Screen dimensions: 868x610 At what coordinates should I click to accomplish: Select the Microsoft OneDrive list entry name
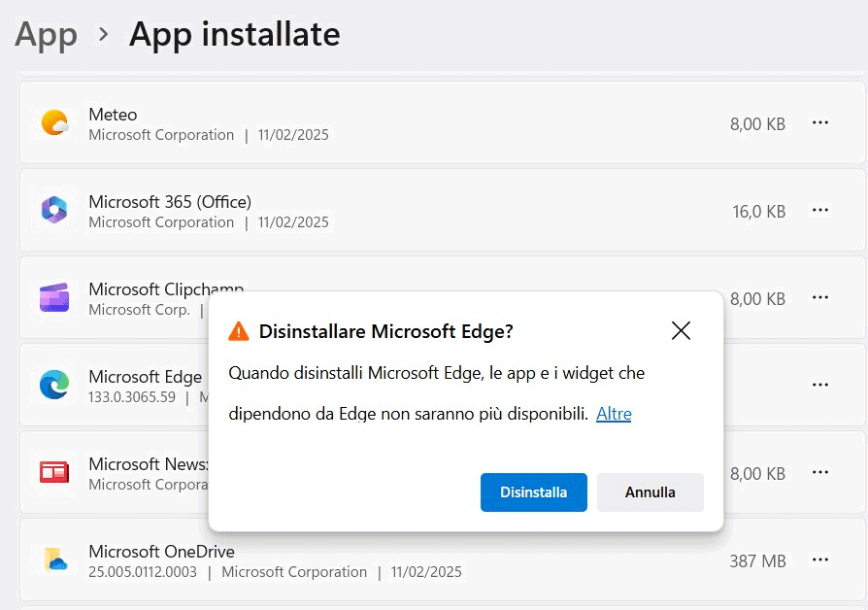[x=161, y=552]
